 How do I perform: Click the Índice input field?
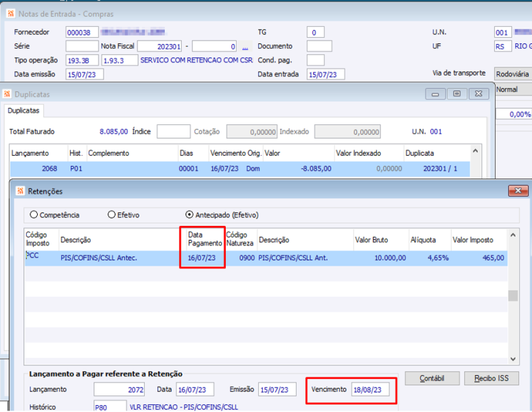(x=174, y=132)
